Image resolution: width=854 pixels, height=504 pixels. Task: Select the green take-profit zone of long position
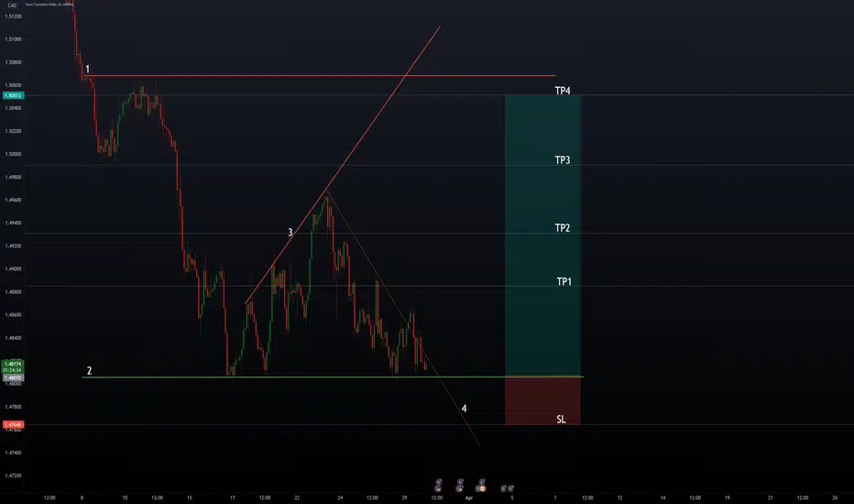[542, 236]
